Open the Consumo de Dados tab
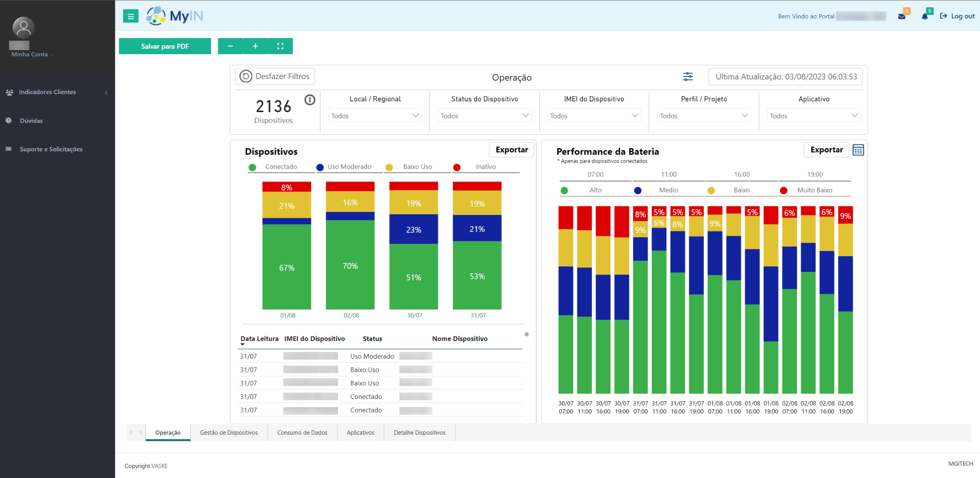980x478 pixels. click(x=302, y=432)
